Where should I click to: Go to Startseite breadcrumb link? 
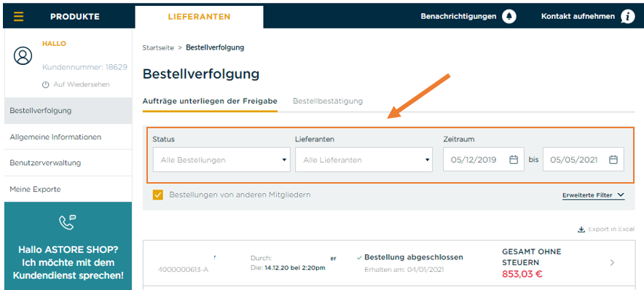click(158, 47)
